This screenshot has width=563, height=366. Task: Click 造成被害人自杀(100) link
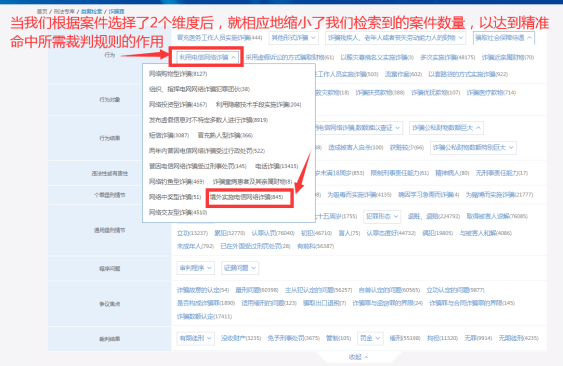(x=355, y=148)
